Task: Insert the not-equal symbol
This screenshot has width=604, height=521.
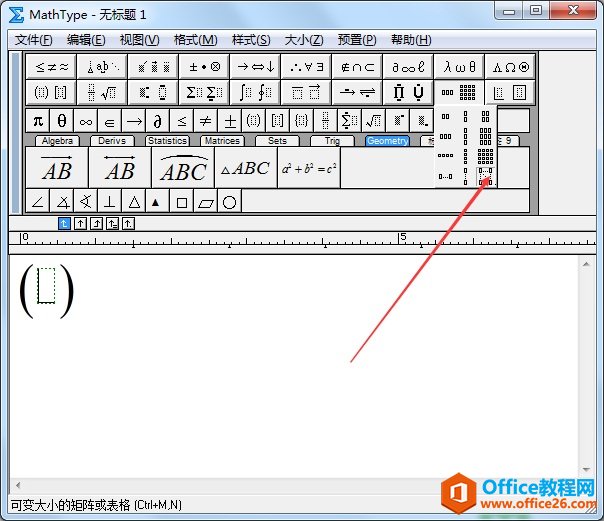Action: click(x=205, y=121)
